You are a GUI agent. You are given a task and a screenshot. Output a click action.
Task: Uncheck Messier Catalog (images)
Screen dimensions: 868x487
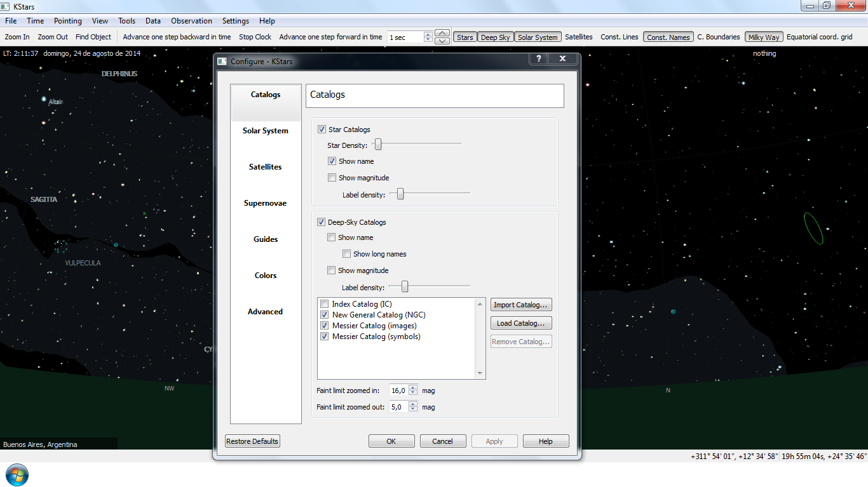point(325,326)
